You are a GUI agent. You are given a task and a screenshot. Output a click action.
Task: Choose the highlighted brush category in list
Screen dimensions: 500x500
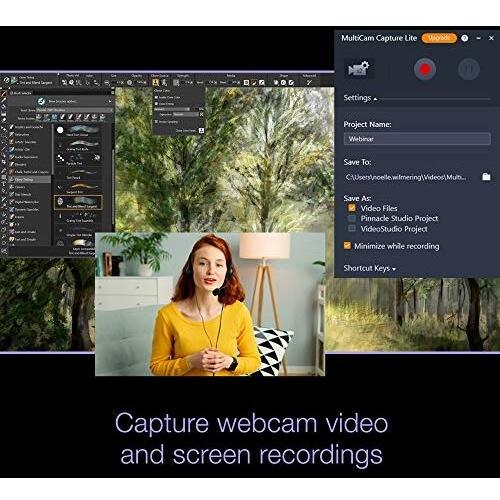[x=29, y=179]
